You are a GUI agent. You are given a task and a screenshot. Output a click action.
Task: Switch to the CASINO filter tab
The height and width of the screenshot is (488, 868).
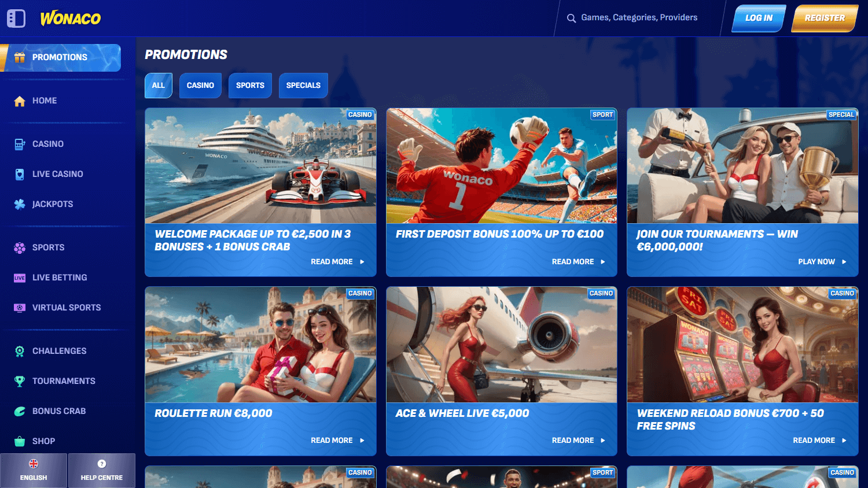(x=200, y=85)
